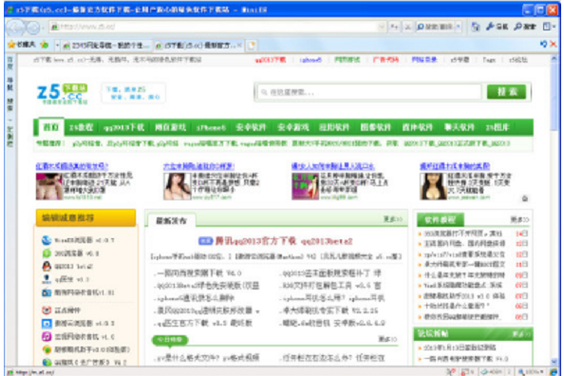Click the globe icon in status bar corner
Viewport: 564px width, 376px height.
(x=553, y=372)
